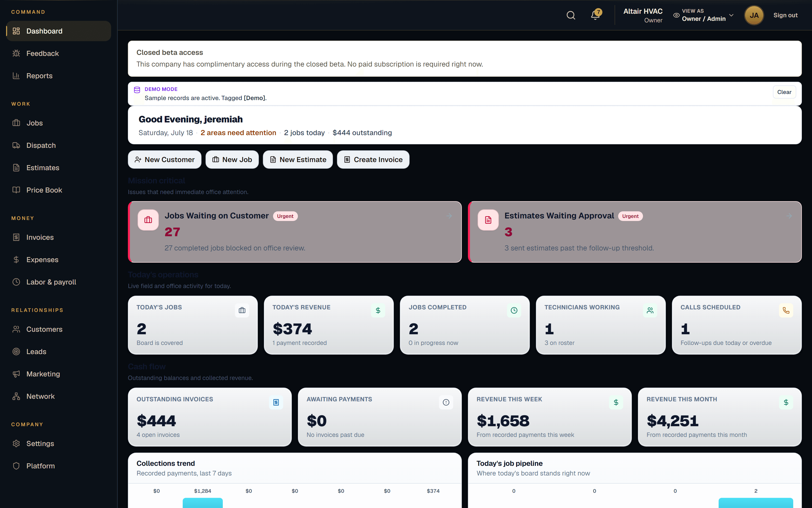Navigate to Dispatch

(59, 145)
